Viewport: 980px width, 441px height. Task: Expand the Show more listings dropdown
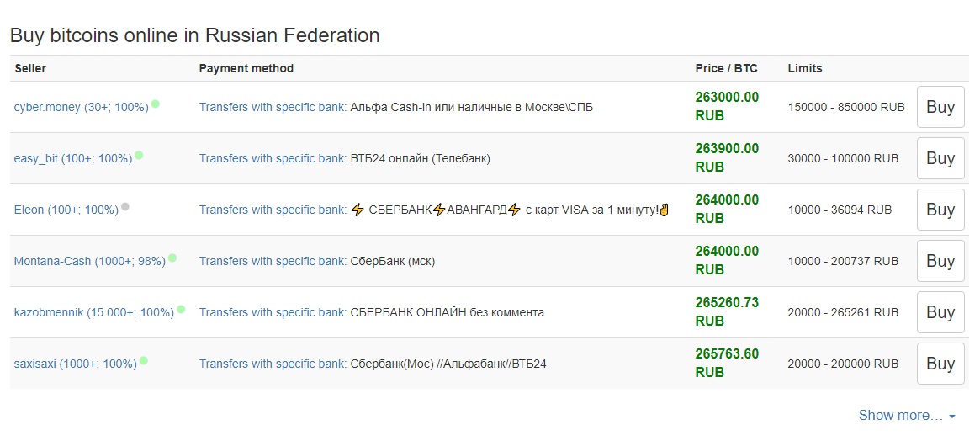[906, 415]
